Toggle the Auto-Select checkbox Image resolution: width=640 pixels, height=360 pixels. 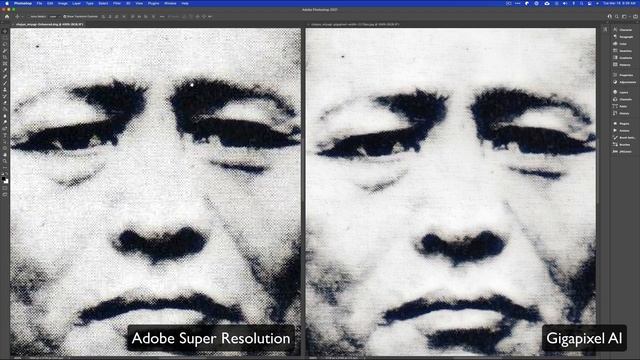coord(29,17)
